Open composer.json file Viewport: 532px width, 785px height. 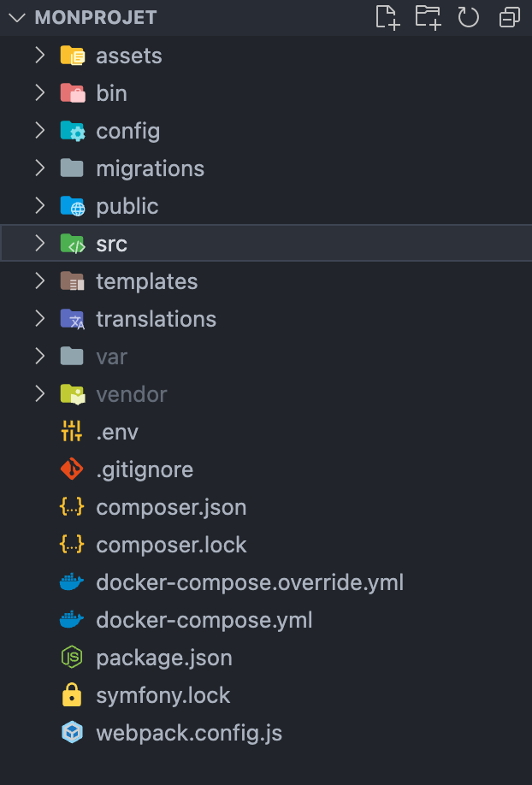point(171,507)
